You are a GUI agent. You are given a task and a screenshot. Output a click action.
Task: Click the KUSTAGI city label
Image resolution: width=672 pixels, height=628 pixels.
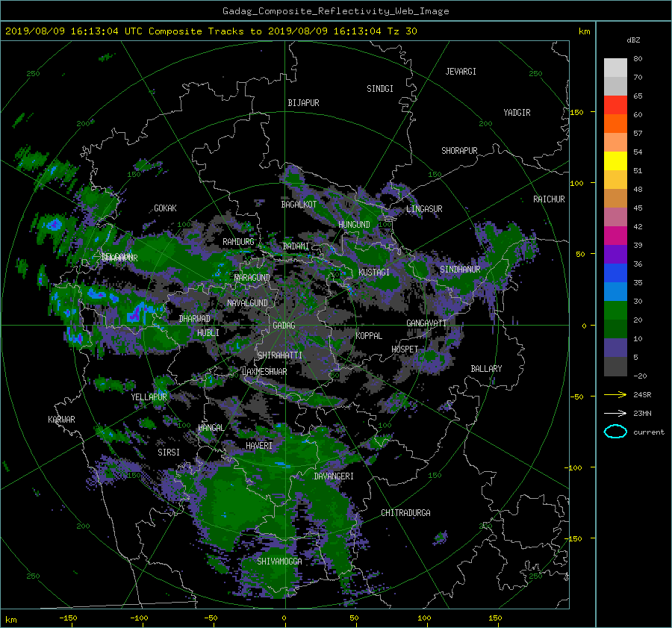374,273
